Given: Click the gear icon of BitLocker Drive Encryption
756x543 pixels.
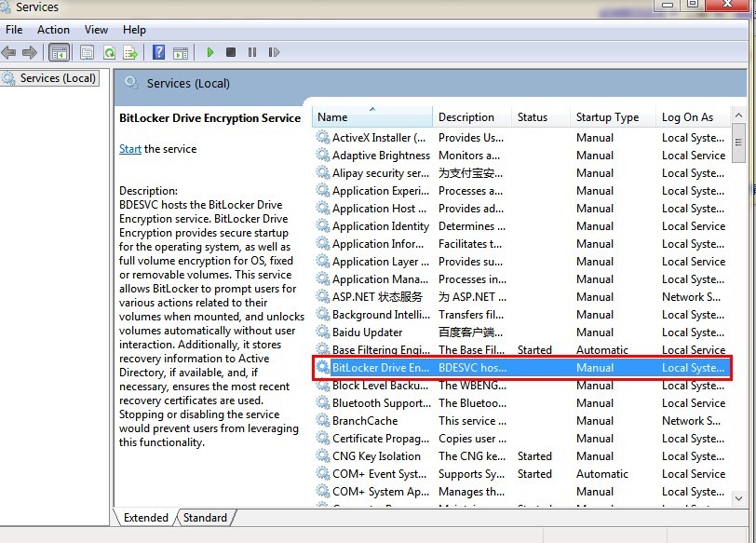Looking at the screenshot, I should 322,368.
